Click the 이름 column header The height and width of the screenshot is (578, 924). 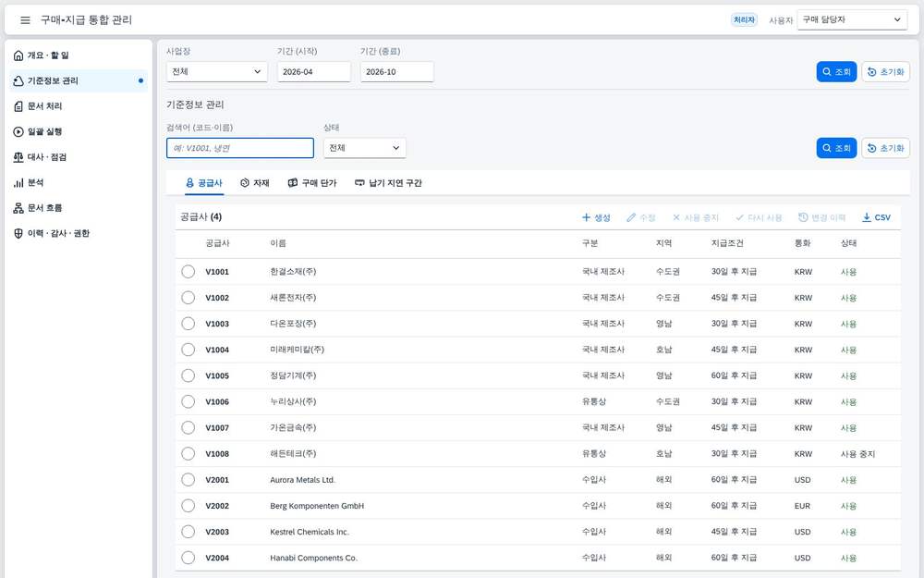278,243
